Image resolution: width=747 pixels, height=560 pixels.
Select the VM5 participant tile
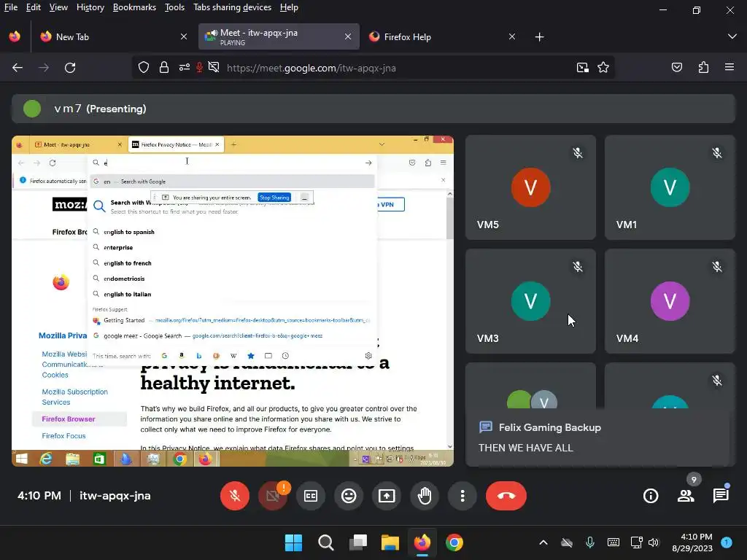[x=530, y=187]
